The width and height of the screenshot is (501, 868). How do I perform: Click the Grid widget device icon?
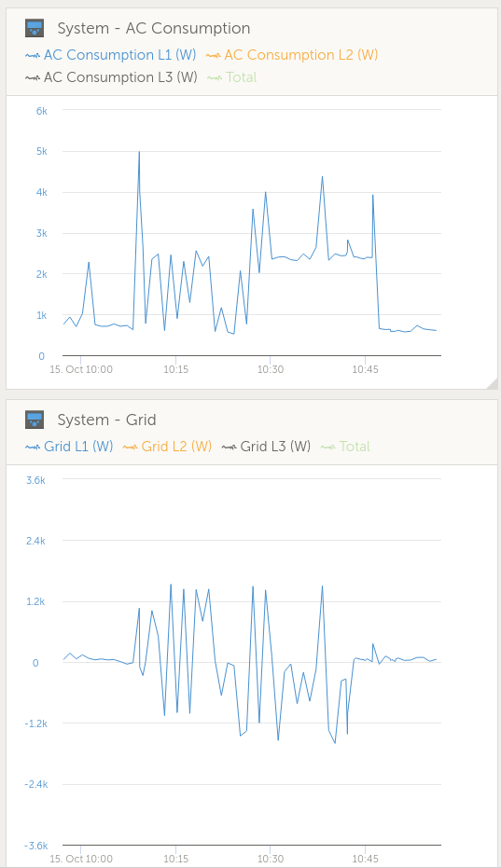pyautogui.click(x=35, y=420)
